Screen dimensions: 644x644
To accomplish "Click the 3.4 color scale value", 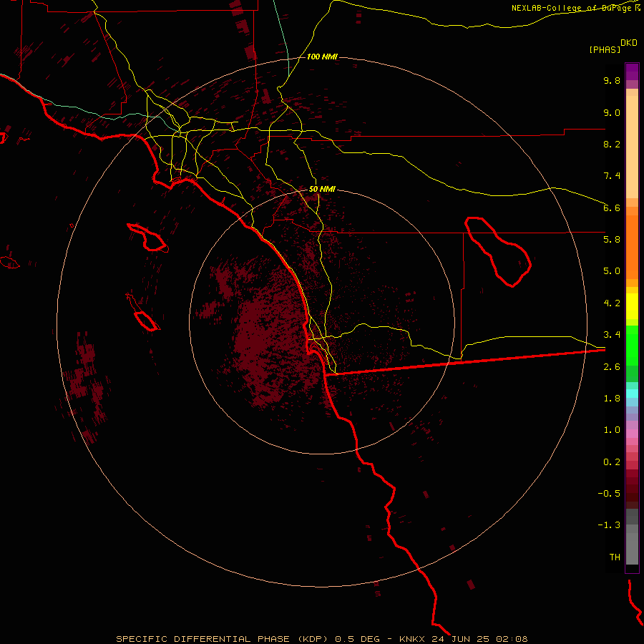I will 612,335.
